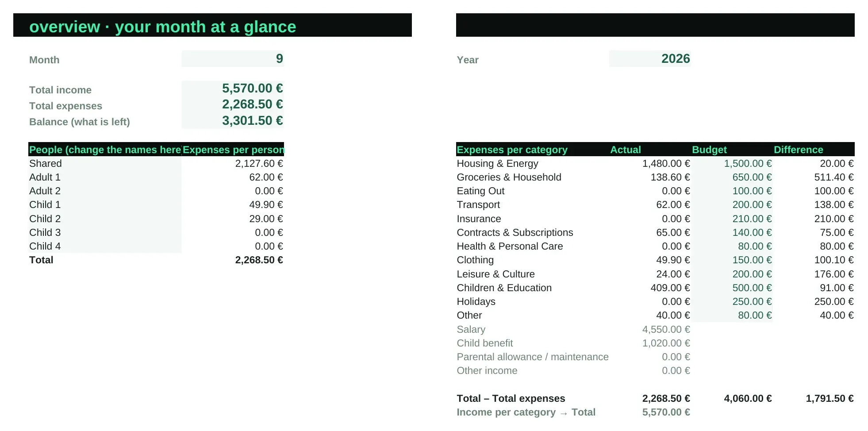Click the overview title banner
The width and height of the screenshot is (868, 431).
click(x=212, y=25)
